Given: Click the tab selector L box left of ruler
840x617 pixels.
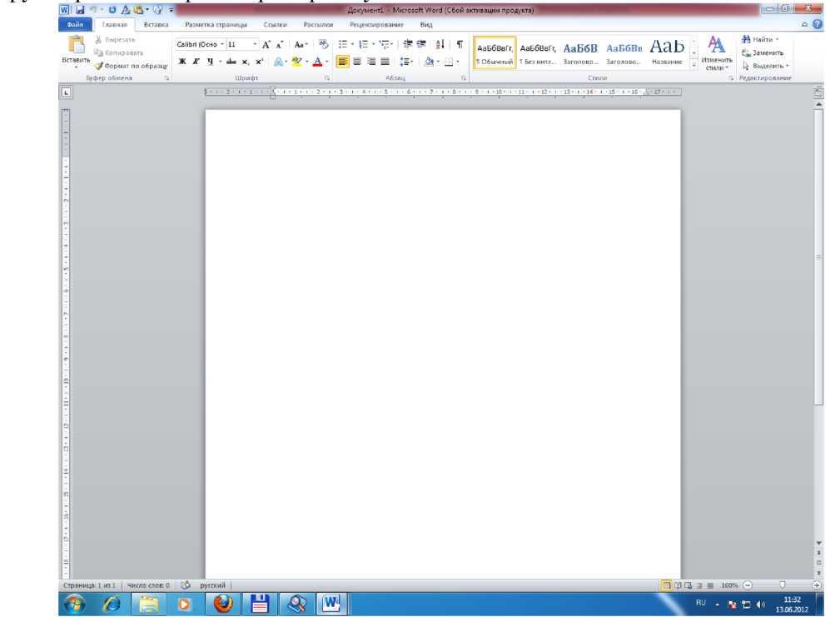Looking at the screenshot, I should (66, 92).
